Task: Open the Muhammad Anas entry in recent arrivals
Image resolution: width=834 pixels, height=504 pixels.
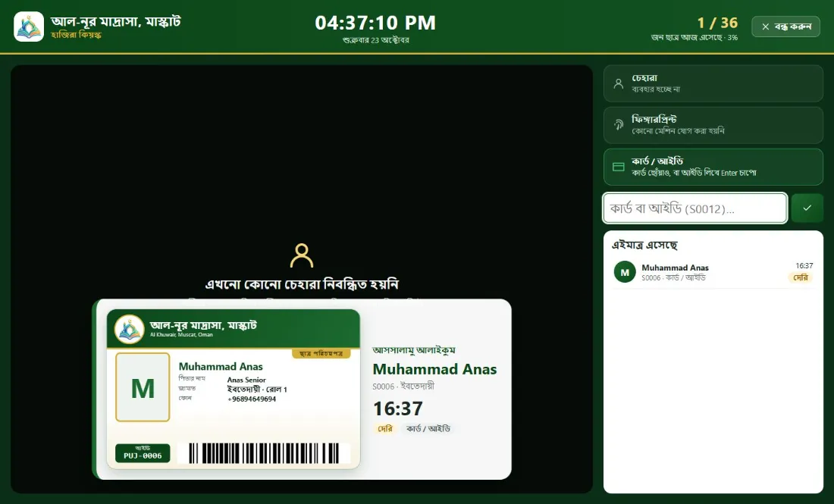Action: click(713, 272)
